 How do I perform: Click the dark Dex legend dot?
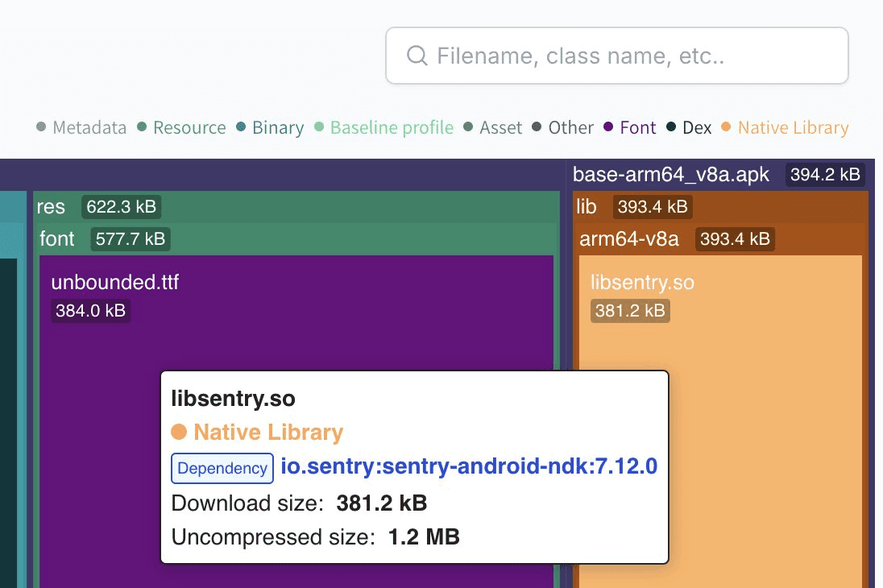671,127
